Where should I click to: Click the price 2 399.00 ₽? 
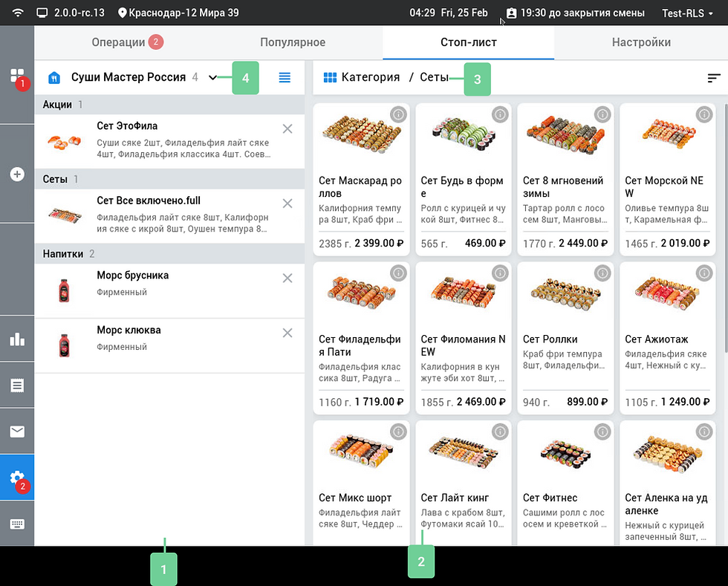click(x=379, y=244)
